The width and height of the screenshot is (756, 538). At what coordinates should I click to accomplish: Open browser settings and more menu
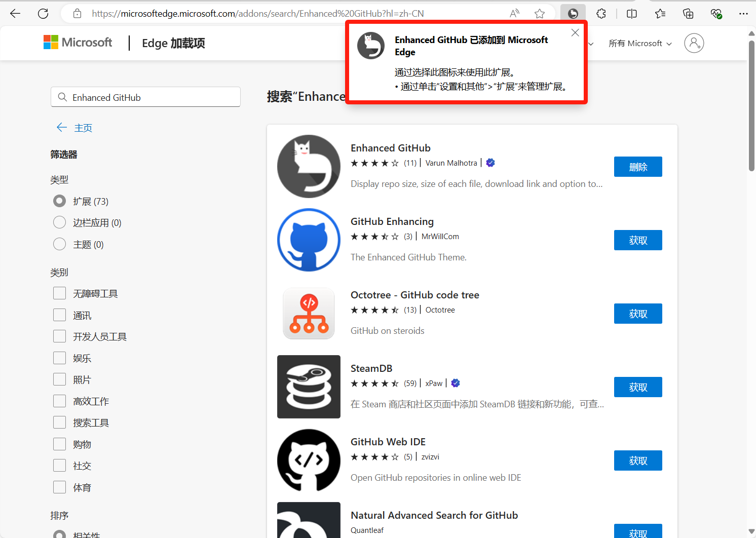(x=743, y=14)
